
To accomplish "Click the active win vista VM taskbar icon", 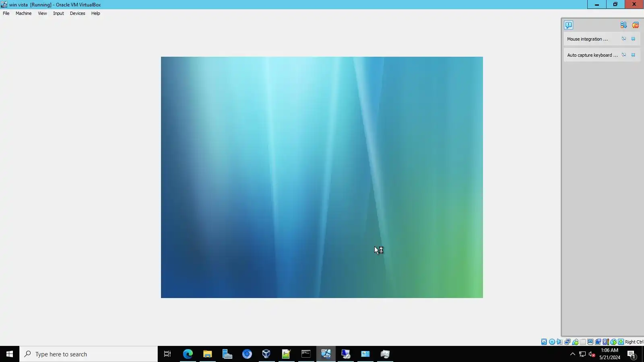I will coord(326,354).
